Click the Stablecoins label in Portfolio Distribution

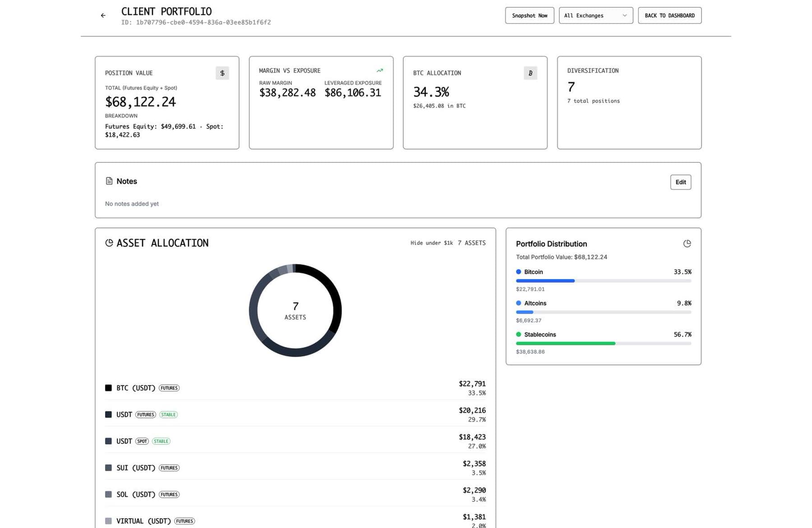(x=540, y=334)
